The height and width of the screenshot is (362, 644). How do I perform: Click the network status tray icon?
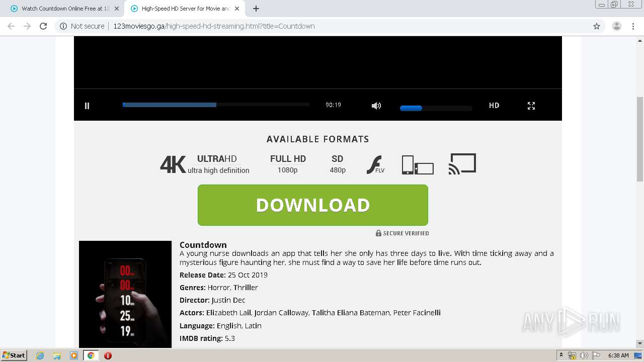[572, 355]
